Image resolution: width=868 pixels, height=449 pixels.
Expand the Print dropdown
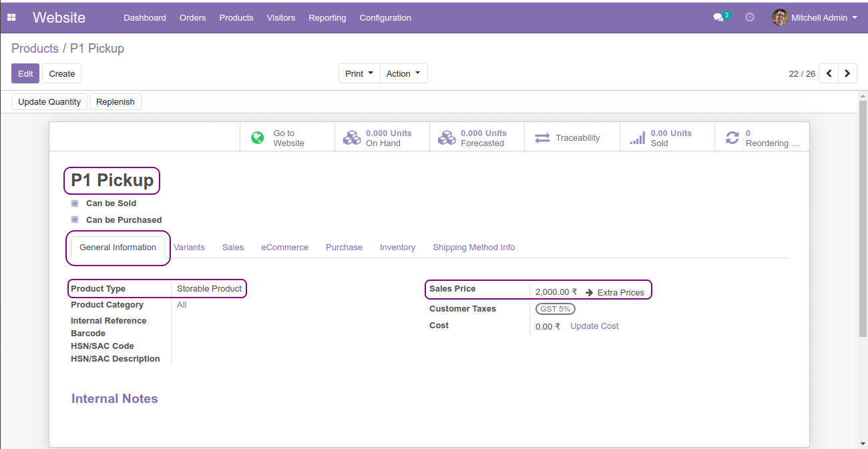point(359,73)
